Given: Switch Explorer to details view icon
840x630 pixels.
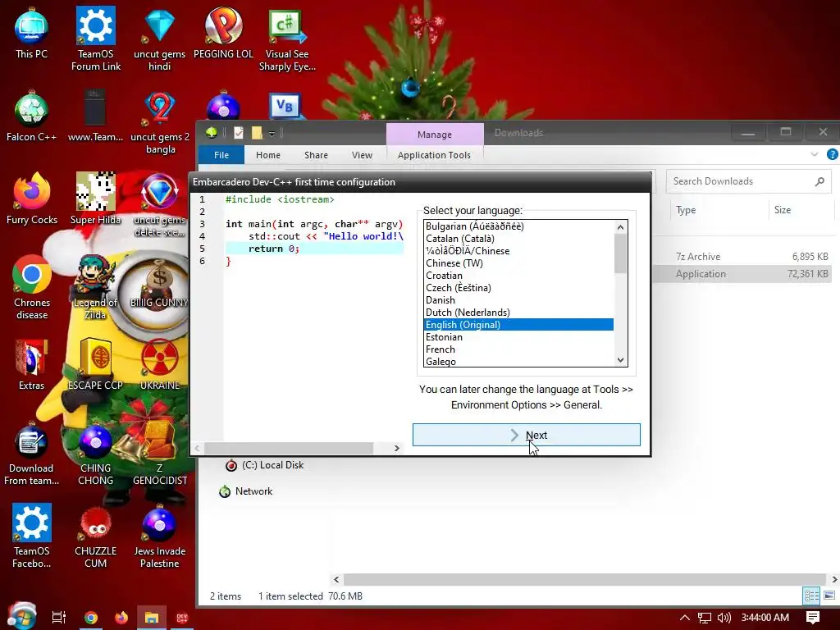Looking at the screenshot, I should [811, 596].
